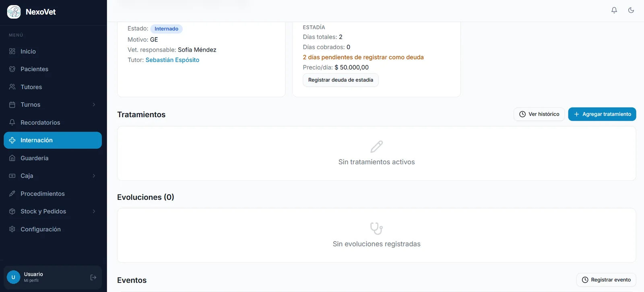Click the Procedimientos syringe icon

click(12, 193)
